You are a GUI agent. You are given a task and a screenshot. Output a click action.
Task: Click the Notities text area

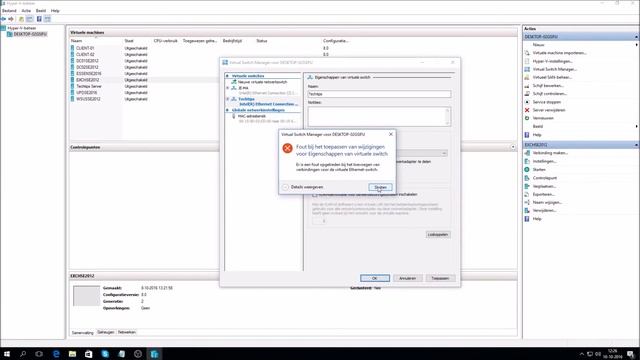[379, 116]
